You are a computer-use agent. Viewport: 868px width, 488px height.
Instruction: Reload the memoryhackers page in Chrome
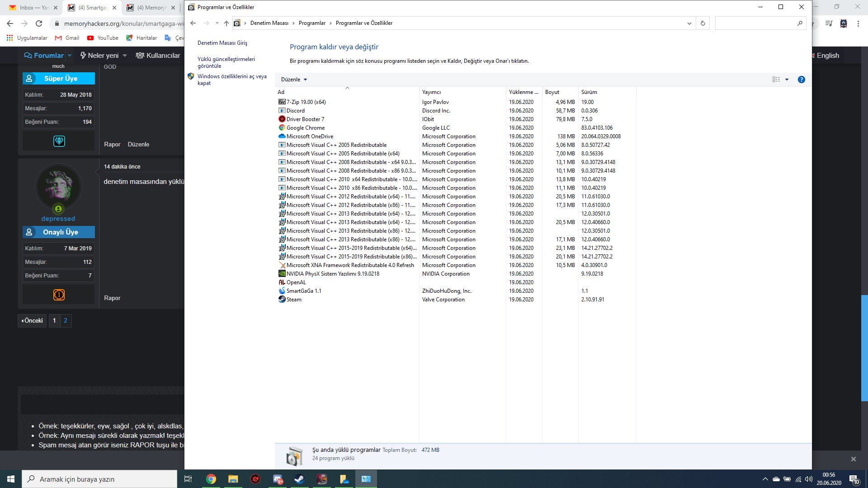(39, 23)
